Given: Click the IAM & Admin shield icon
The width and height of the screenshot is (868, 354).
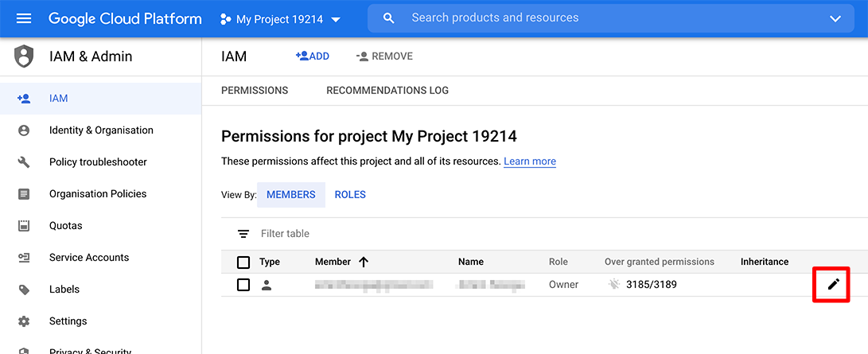Looking at the screenshot, I should tap(24, 56).
